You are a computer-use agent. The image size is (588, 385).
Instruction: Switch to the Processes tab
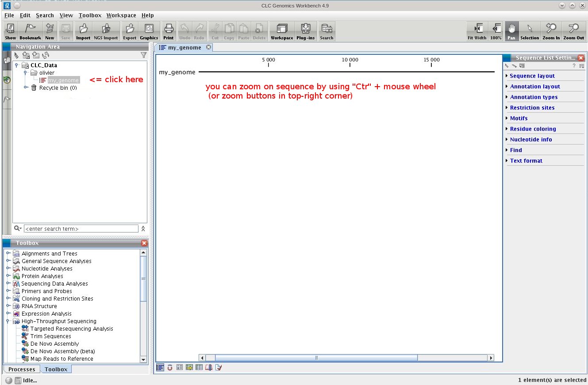click(x=22, y=369)
